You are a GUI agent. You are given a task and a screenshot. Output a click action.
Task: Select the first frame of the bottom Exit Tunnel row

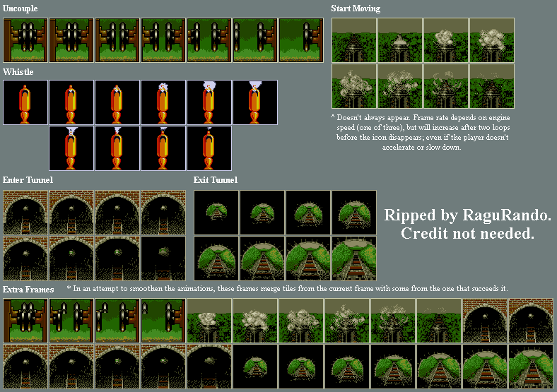click(x=216, y=259)
